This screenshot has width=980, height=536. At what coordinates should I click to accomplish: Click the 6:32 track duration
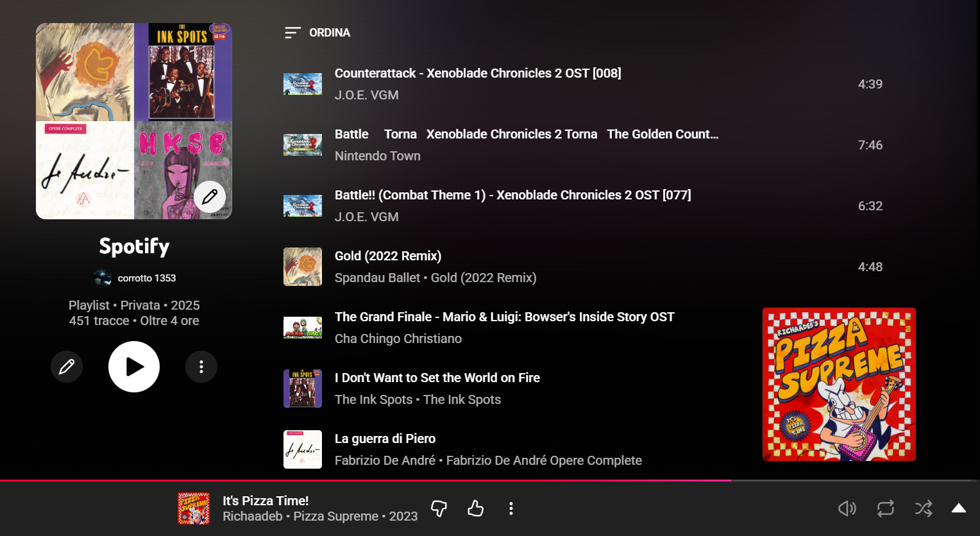pos(870,206)
